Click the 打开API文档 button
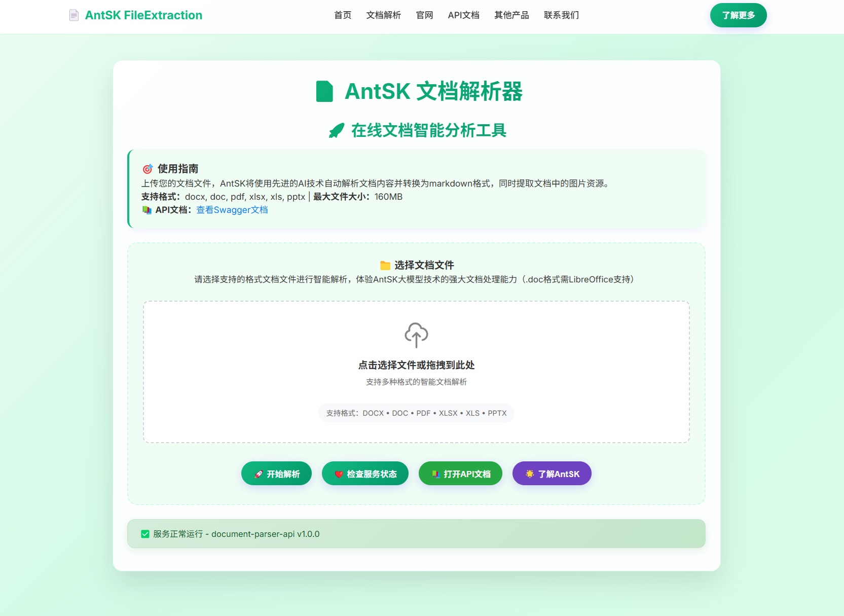 tap(460, 473)
